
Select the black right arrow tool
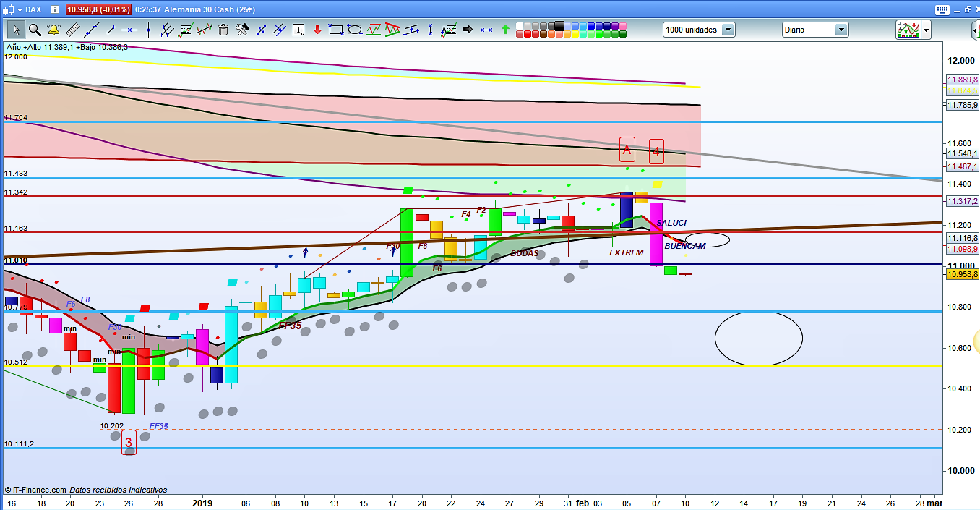click(468, 30)
